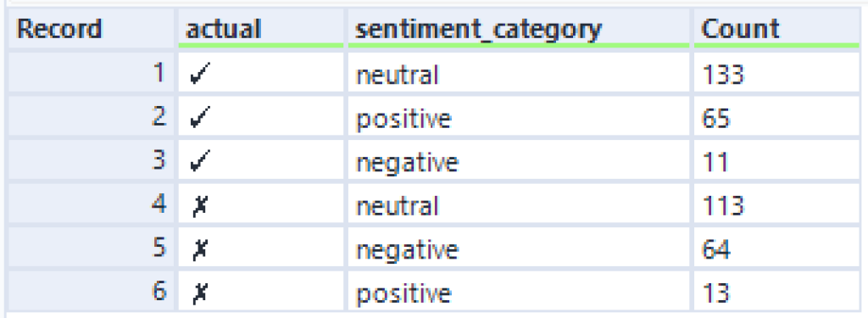Click the X icon in record 6
This screenshot has height=318, width=868.
pyautogui.click(x=198, y=293)
